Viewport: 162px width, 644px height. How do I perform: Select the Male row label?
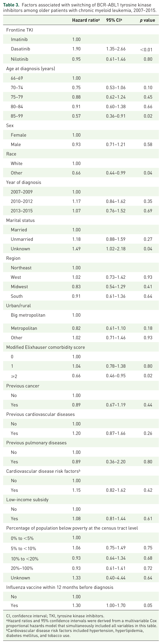coord(16,145)
